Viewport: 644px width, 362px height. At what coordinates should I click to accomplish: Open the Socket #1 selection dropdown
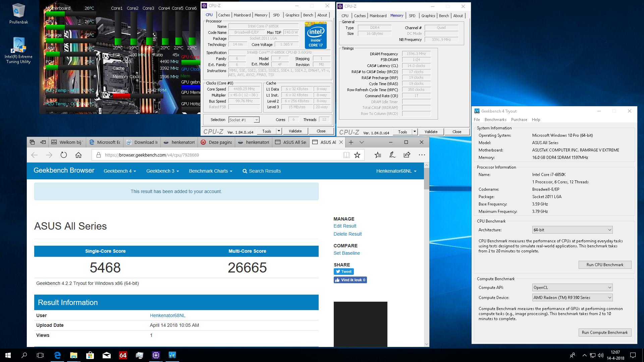[x=244, y=120]
